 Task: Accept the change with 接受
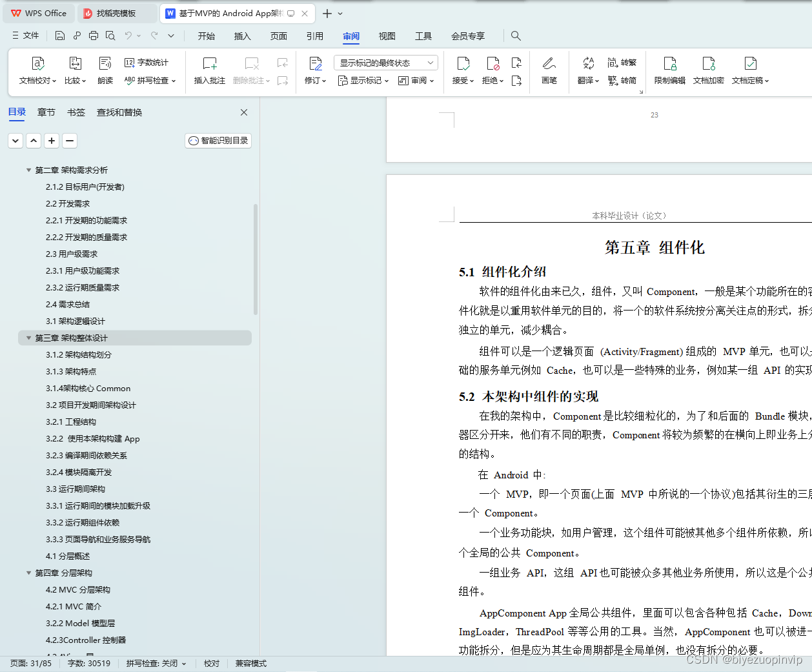463,70
